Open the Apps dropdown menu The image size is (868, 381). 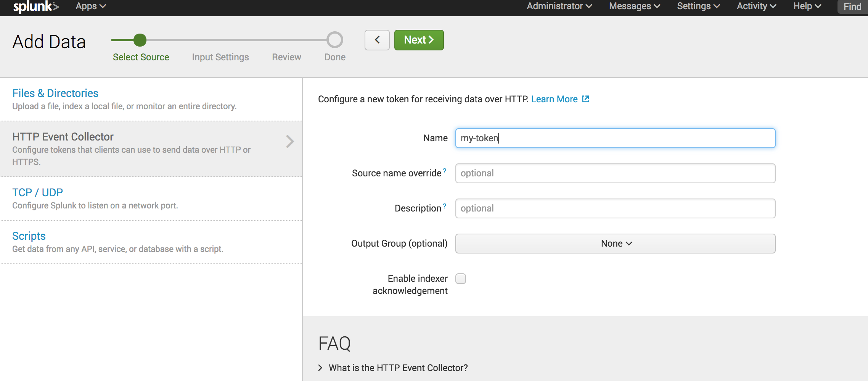(x=91, y=6)
